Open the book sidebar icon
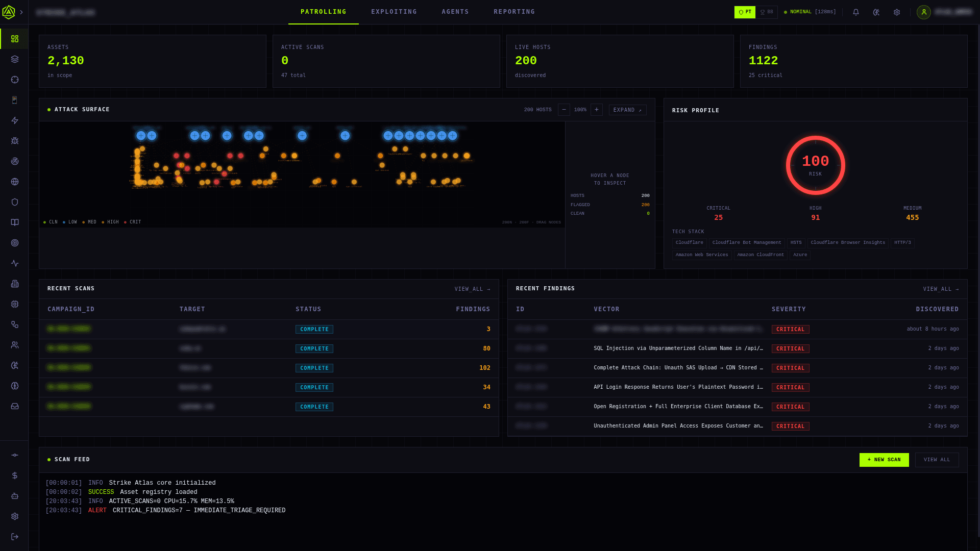 click(15, 222)
